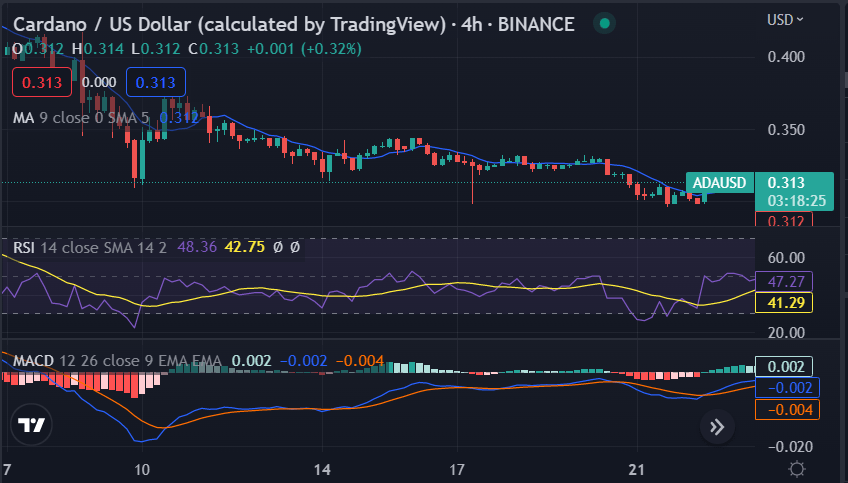Viewport: 848px width, 483px height.
Task: Click the 0.350 price axis label
Action: tap(786, 130)
